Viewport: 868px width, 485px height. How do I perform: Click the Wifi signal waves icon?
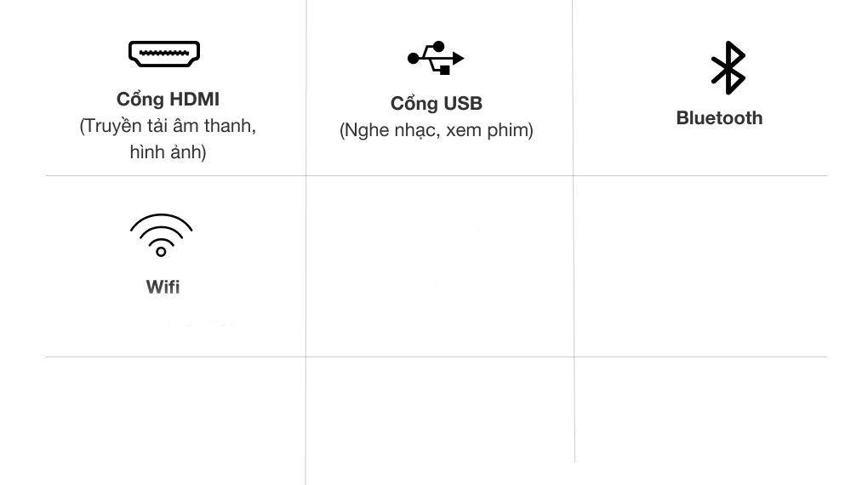[x=161, y=235]
